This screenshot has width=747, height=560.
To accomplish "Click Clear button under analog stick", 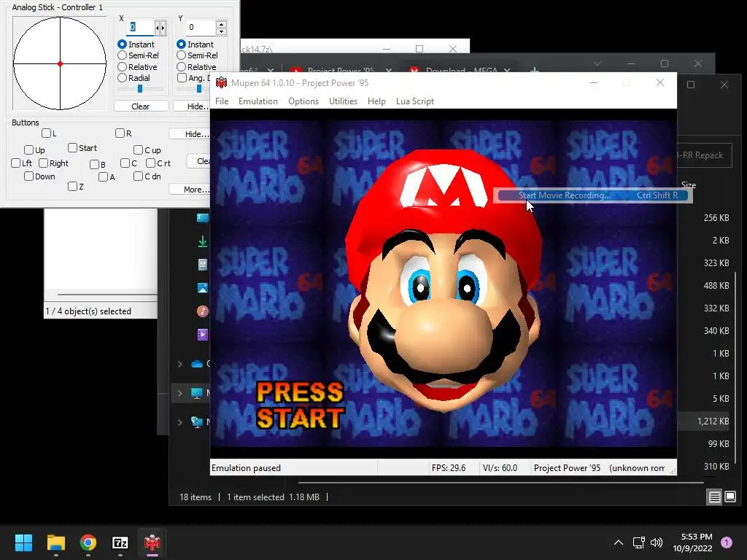I will (141, 106).
